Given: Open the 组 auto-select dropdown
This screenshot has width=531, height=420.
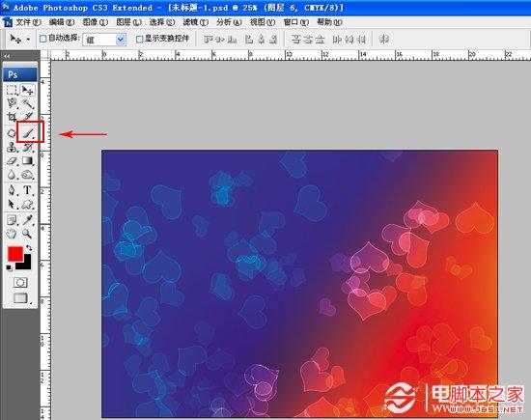Looking at the screenshot, I should coord(104,40).
